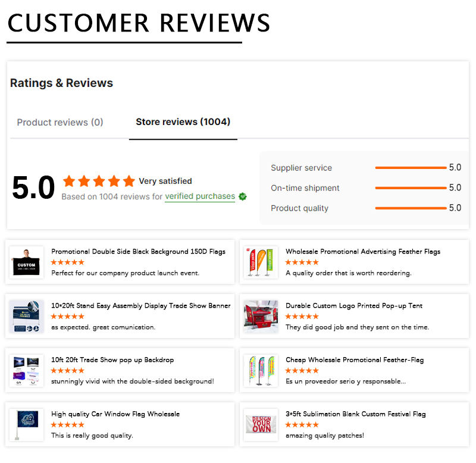Screen dimensions: 476x463
Task: Open the trade show banner stand thumbnail
Action: click(x=26, y=317)
